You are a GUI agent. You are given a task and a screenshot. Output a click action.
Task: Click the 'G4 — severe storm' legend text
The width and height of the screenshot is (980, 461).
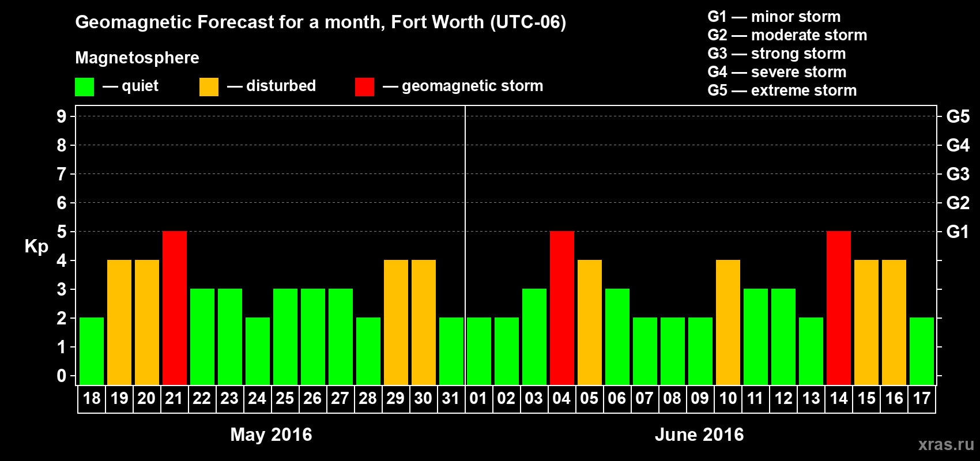click(x=777, y=72)
